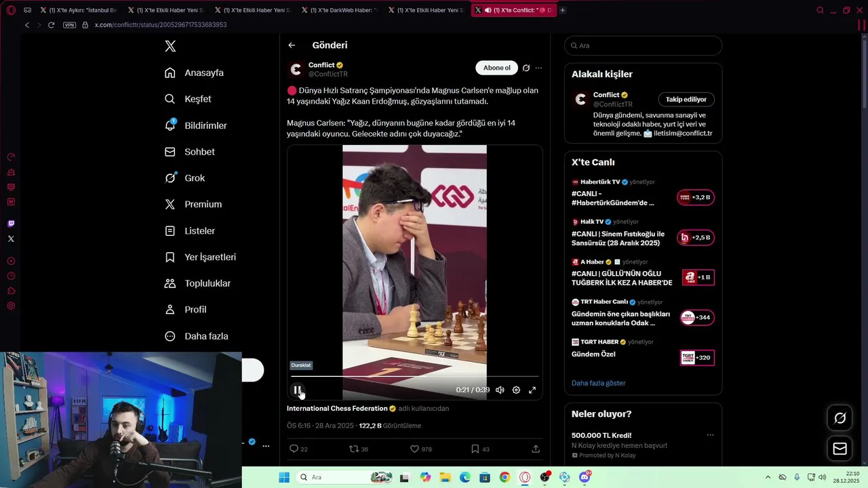Switch to X'te DarkWeb Haber tab

click(340, 10)
